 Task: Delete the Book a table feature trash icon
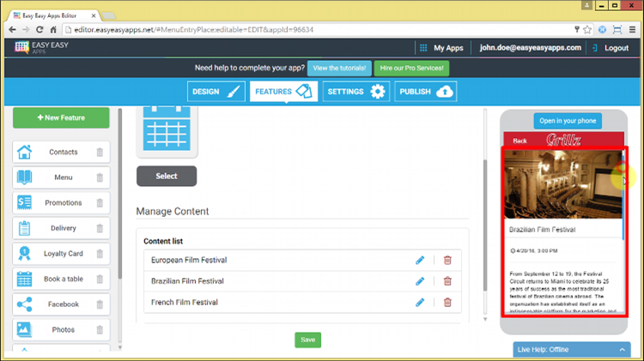100,280
